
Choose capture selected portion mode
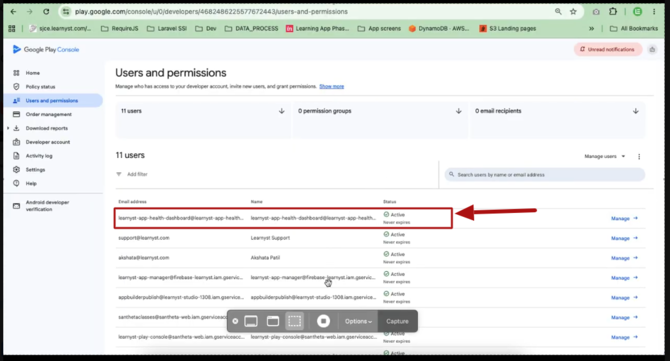tap(294, 321)
